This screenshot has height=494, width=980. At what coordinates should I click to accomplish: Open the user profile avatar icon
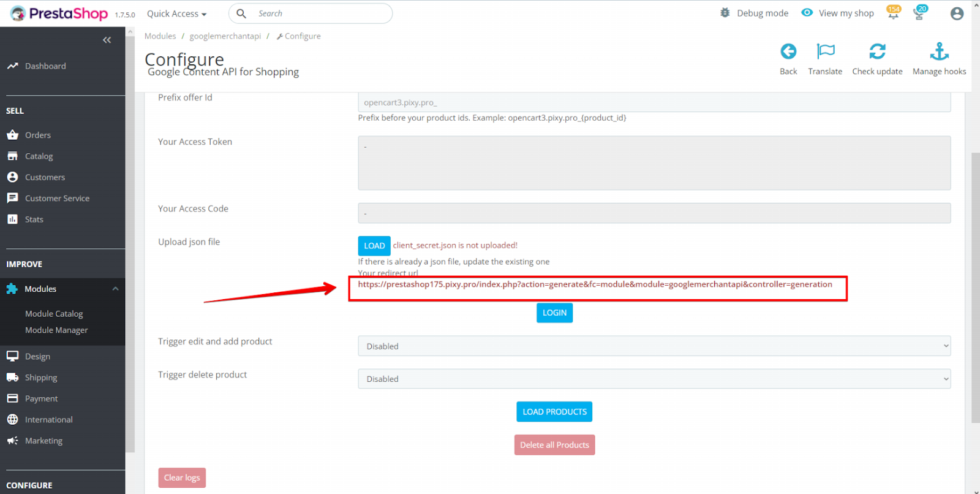coord(957,13)
